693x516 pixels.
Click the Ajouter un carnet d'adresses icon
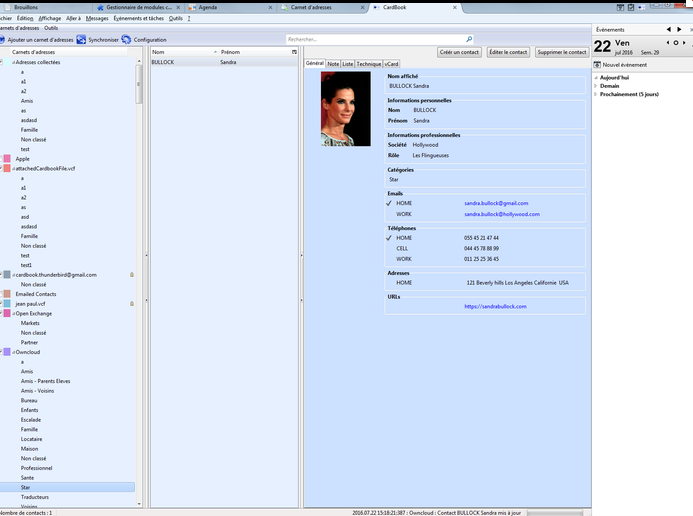[3, 40]
